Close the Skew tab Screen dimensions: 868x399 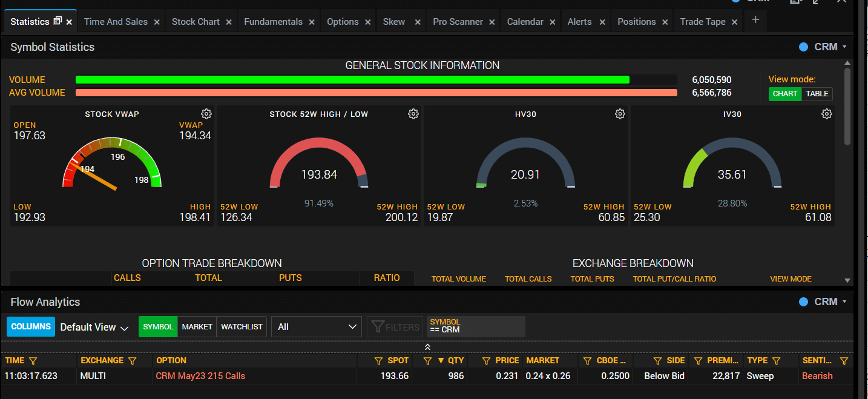pyautogui.click(x=418, y=22)
